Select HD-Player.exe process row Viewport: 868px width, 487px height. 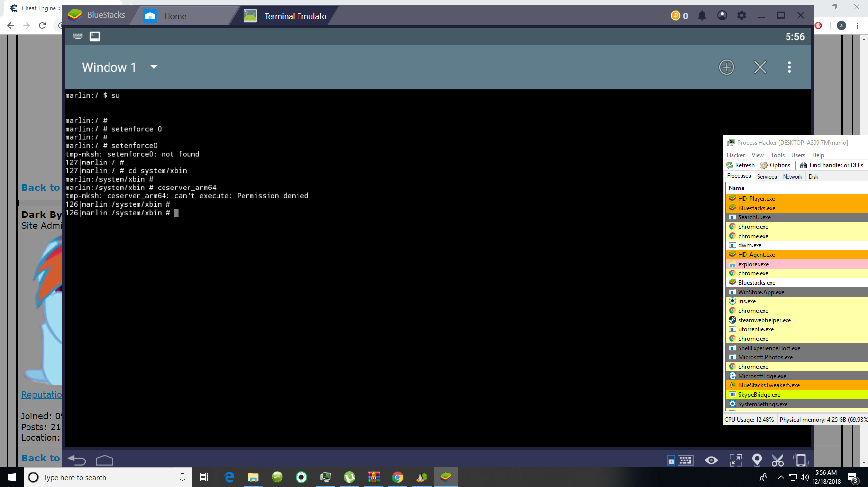coord(797,199)
